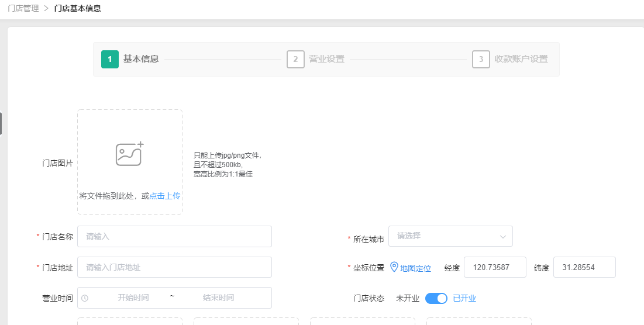Select the 未开业 status label
The image size is (644, 325).
pyautogui.click(x=408, y=298)
